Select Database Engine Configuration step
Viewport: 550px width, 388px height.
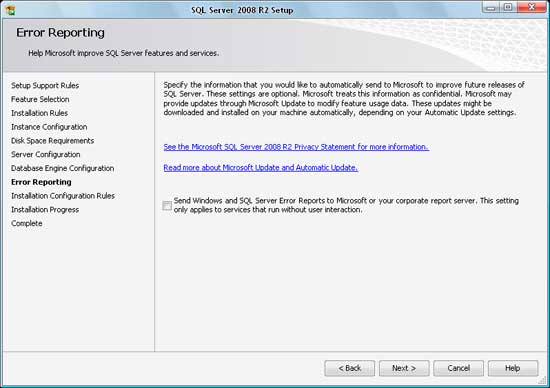[62, 168]
